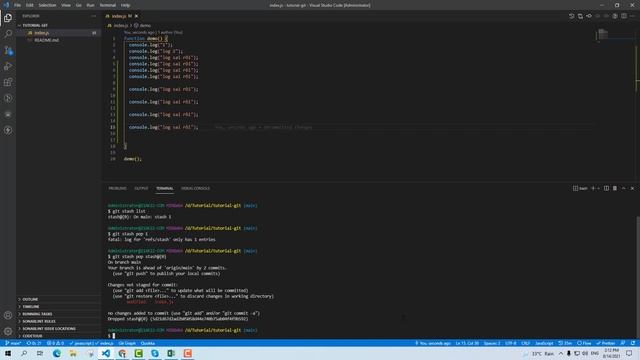The height and width of the screenshot is (360, 640).
Task: Select index.js in the Explorer tree
Action: 58,33
